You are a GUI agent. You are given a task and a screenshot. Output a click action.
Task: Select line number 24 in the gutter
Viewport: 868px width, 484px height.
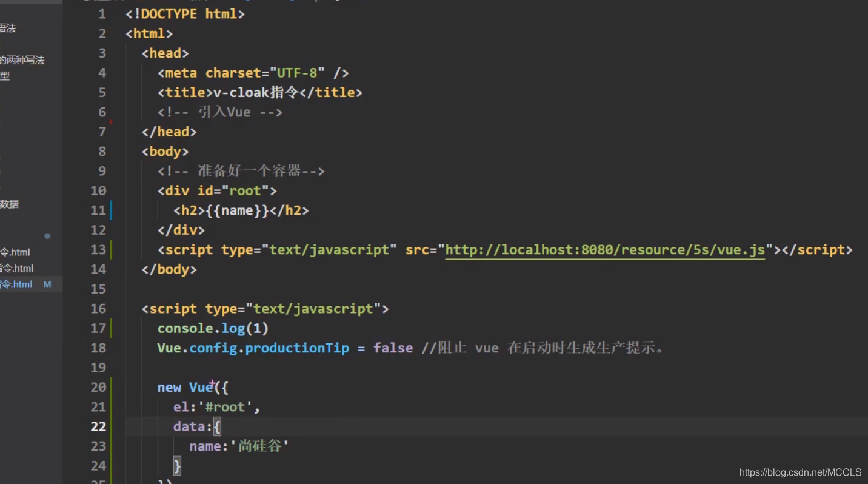click(98, 466)
